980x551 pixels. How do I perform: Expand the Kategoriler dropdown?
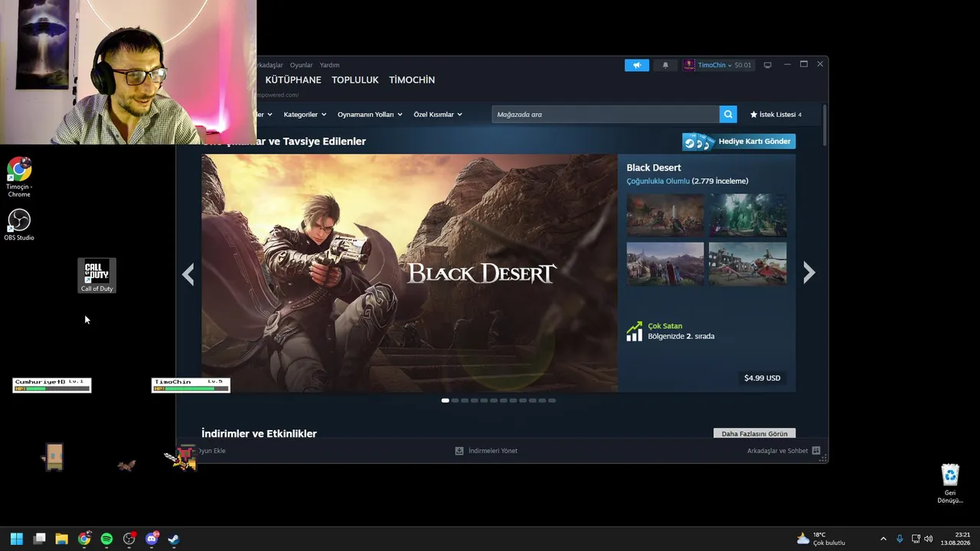coord(305,115)
